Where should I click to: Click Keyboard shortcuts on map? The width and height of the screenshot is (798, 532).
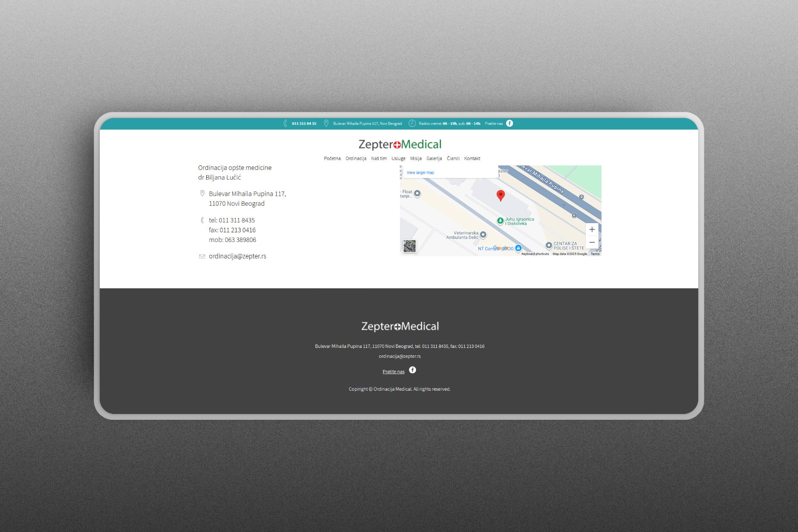pos(535,254)
